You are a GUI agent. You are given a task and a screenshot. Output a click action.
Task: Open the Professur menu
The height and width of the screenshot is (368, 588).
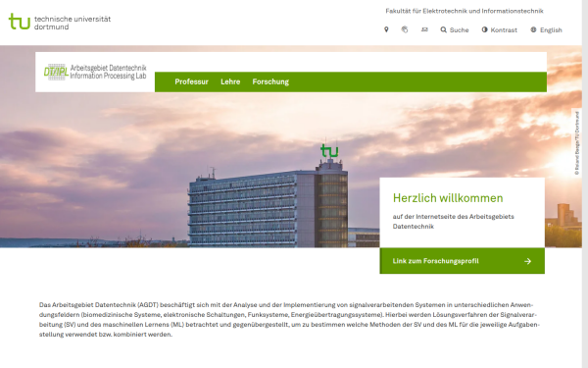(x=192, y=81)
